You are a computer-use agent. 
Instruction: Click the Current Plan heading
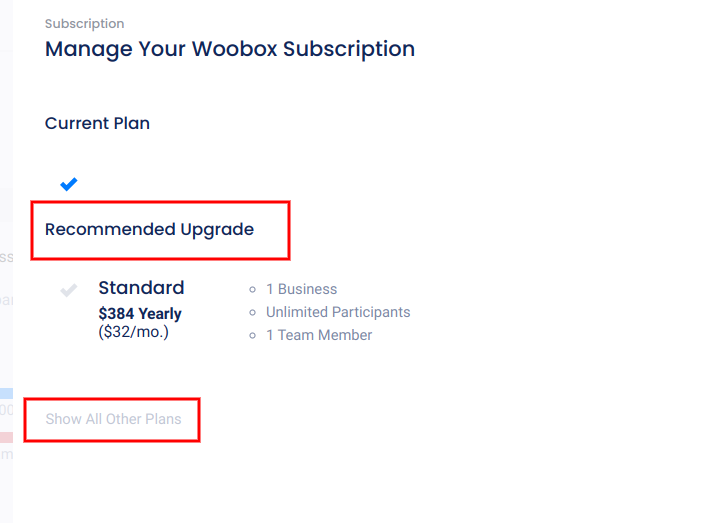tap(97, 124)
